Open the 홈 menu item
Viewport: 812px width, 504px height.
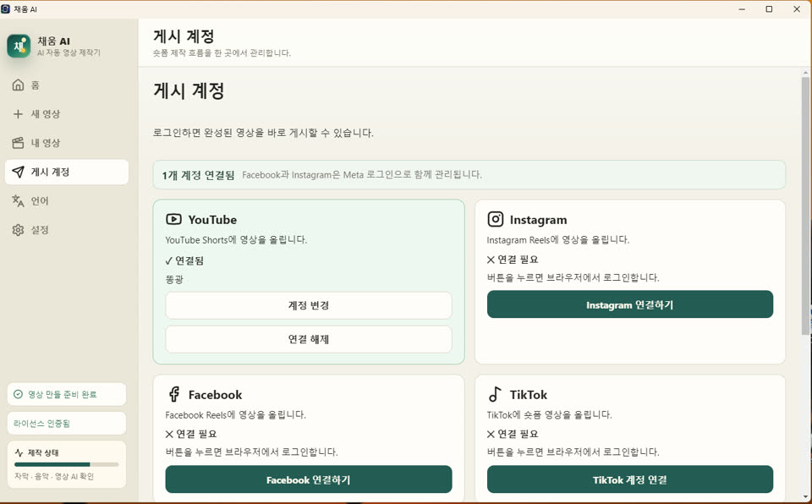(67, 85)
